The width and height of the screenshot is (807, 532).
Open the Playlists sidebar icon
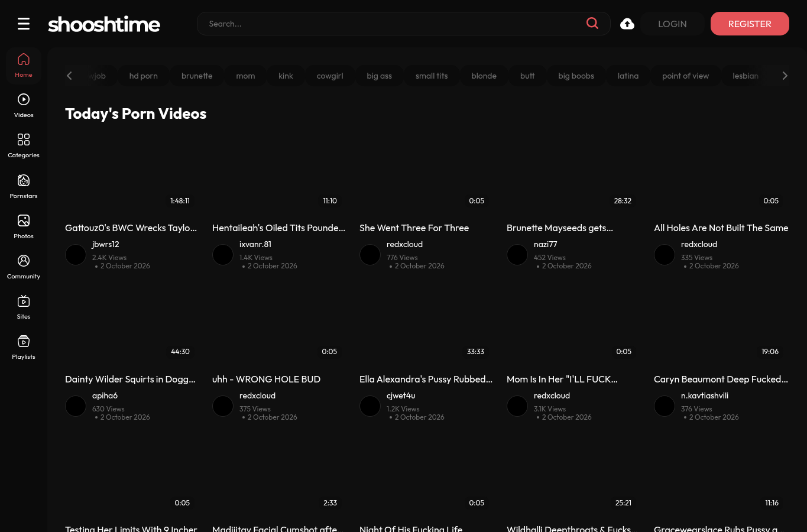click(x=24, y=341)
